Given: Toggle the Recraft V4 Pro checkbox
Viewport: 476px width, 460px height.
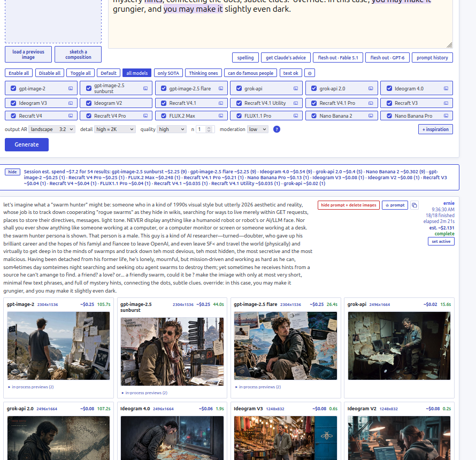Looking at the screenshot, I should point(89,116).
